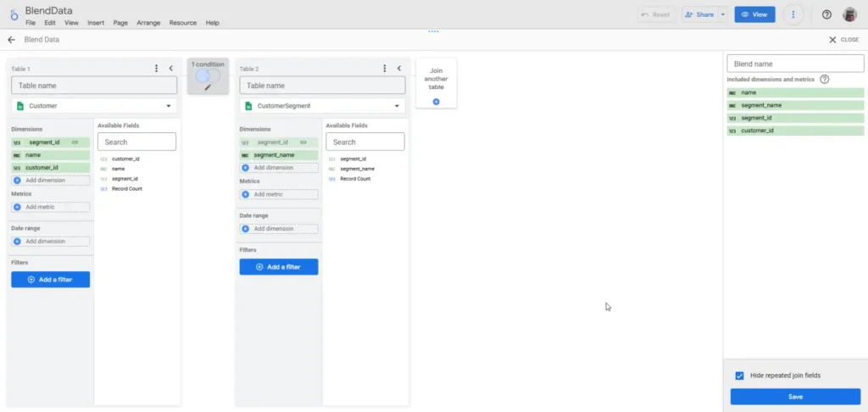
Task: Select customer_id in Table 1 available fields
Action: point(125,159)
